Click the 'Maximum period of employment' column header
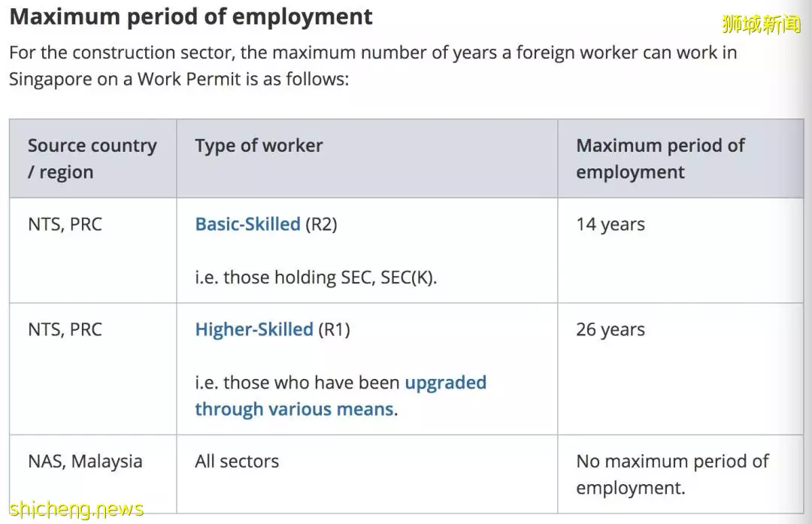This screenshot has height=524, width=812. click(680, 159)
